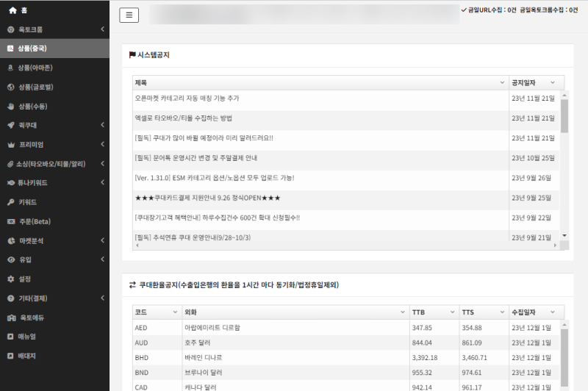Open the Ver. 1.31.0 ESM 카테고리 notice
Image resolution: width=588 pixels, height=391 pixels.
[215, 178]
